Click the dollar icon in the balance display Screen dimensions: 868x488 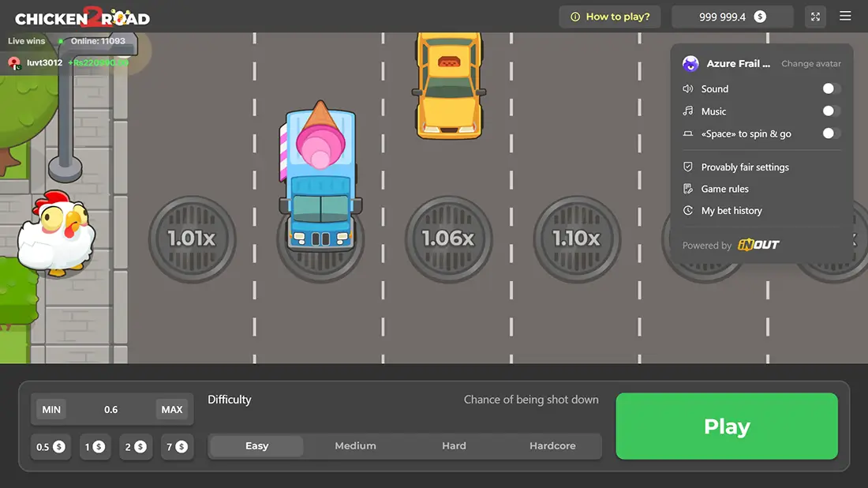click(760, 16)
